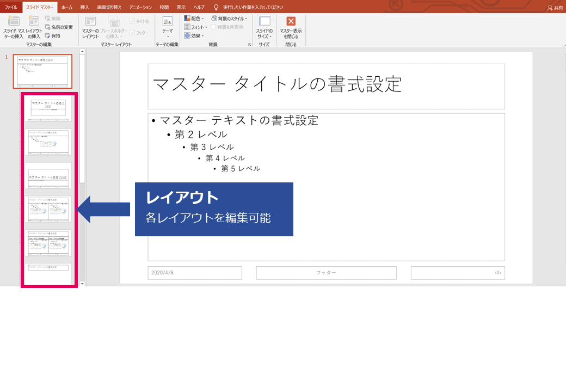Switch to the ホーム tab
This screenshot has width=566, height=392.
click(67, 7)
